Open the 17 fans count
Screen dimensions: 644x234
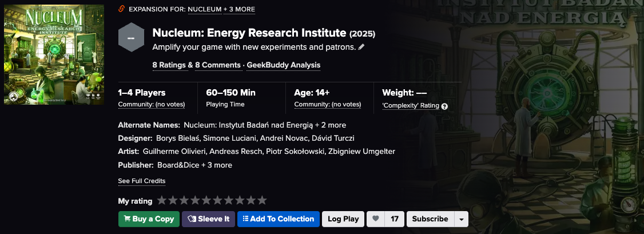pos(395,219)
